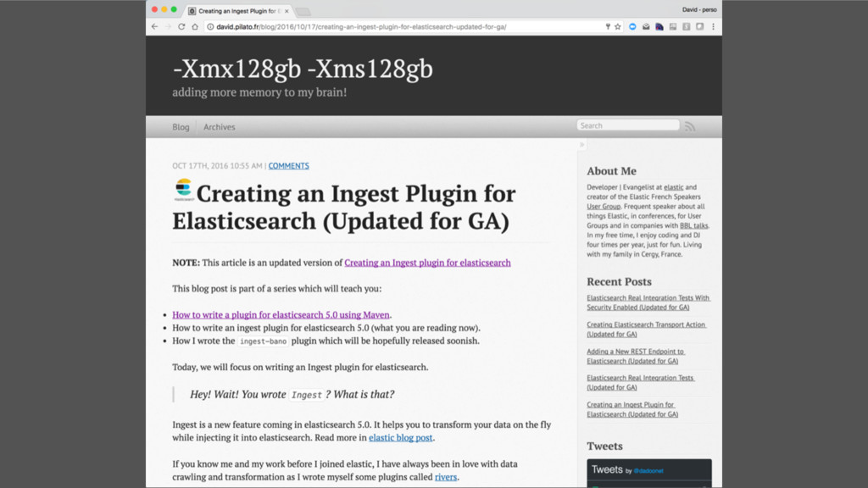Open recent post 'Elasticsearch Real Integration Tests (Updated for GA)'
This screenshot has height=488, width=868.
coord(641,382)
